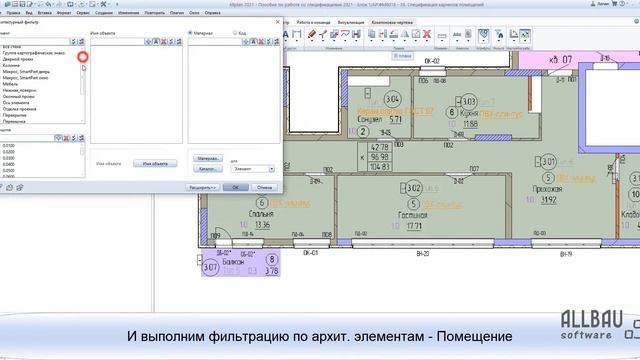Open the Окно menu
The height and width of the screenshot is (360, 640).
(x=194, y=13)
